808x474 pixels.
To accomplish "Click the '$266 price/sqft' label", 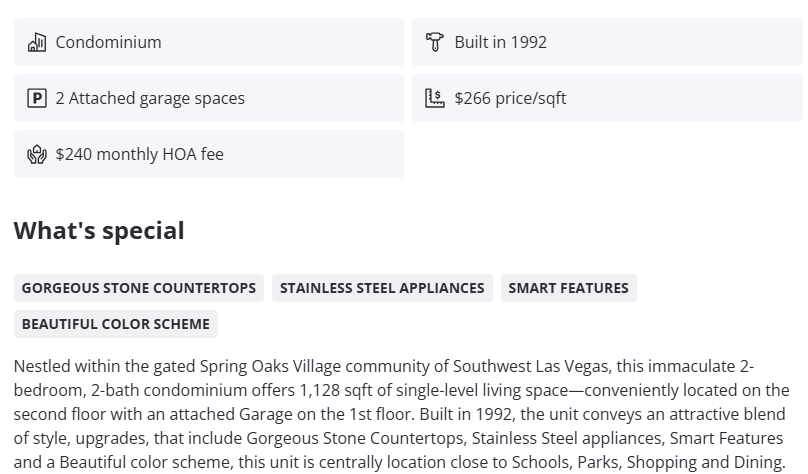I will tap(510, 98).
